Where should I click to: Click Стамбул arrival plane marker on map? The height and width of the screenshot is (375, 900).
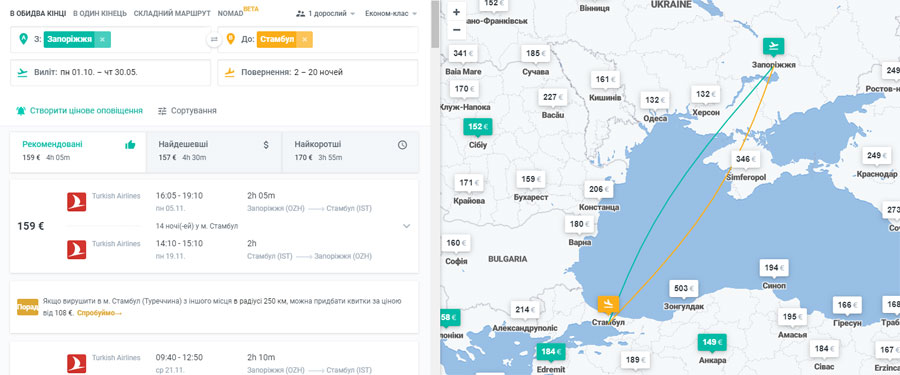(x=608, y=303)
